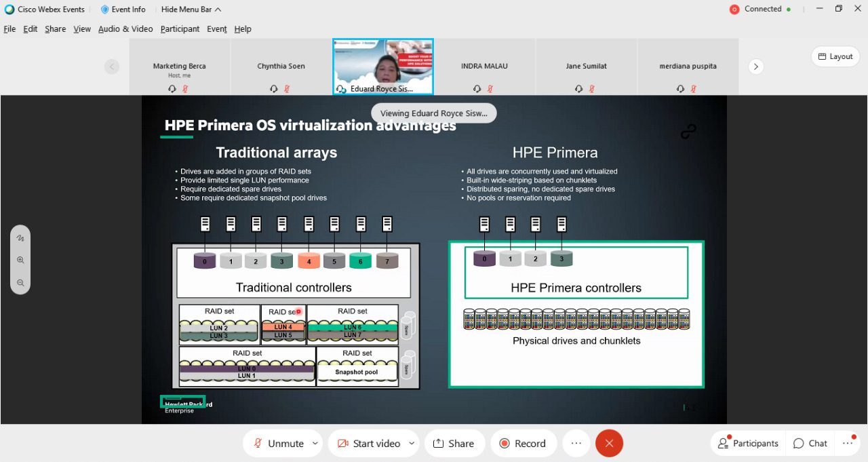The image size is (868, 462).
Task: Collapse the menu with Hide Menu Bar
Action: 191,9
